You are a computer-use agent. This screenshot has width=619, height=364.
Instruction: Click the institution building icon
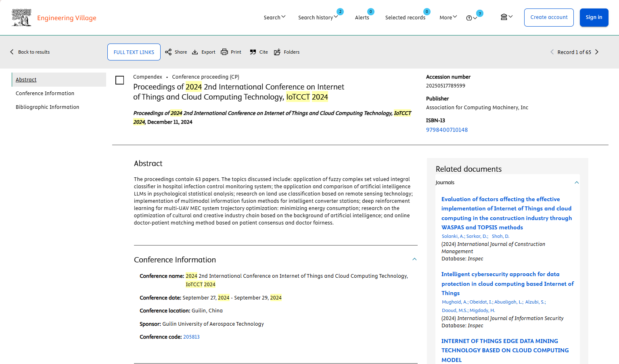click(x=504, y=17)
